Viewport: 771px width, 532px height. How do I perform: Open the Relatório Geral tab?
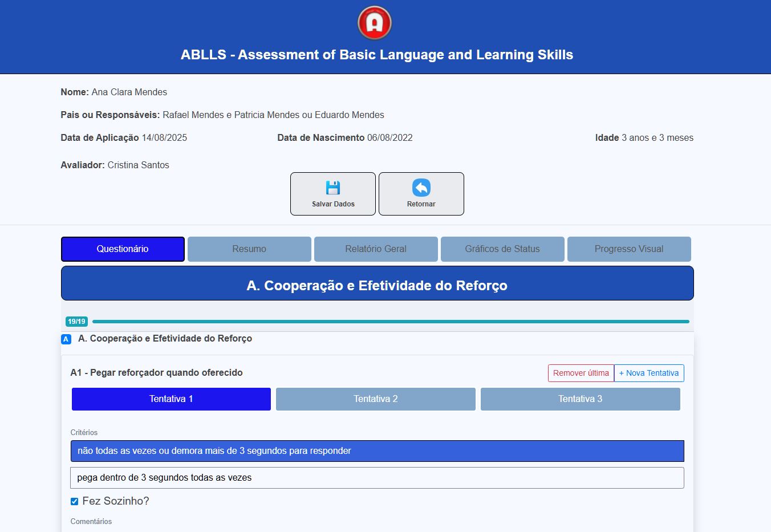click(x=376, y=249)
